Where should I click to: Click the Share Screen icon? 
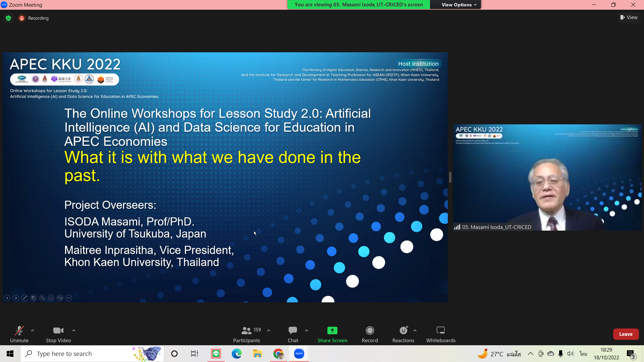coord(332,330)
